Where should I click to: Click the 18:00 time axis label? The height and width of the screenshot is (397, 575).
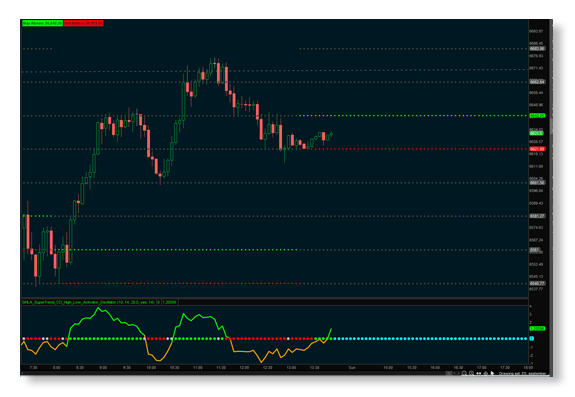coord(528,367)
